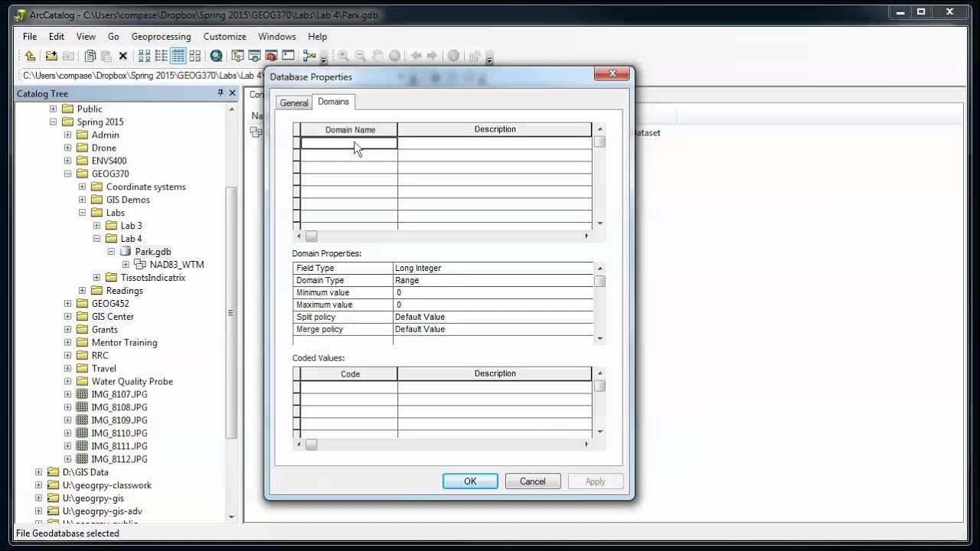Screen dimensions: 980x551
Task: Select the Coordinate systems folder
Action: 145,187
